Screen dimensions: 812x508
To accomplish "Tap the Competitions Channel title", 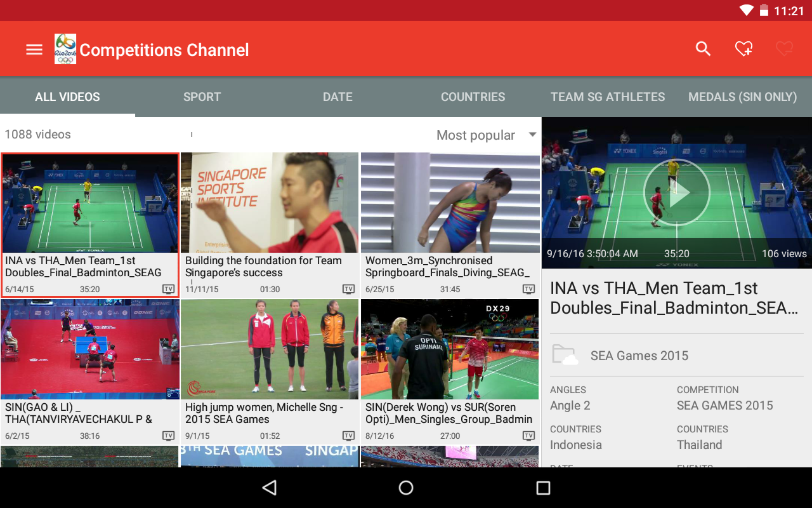I will (x=164, y=50).
